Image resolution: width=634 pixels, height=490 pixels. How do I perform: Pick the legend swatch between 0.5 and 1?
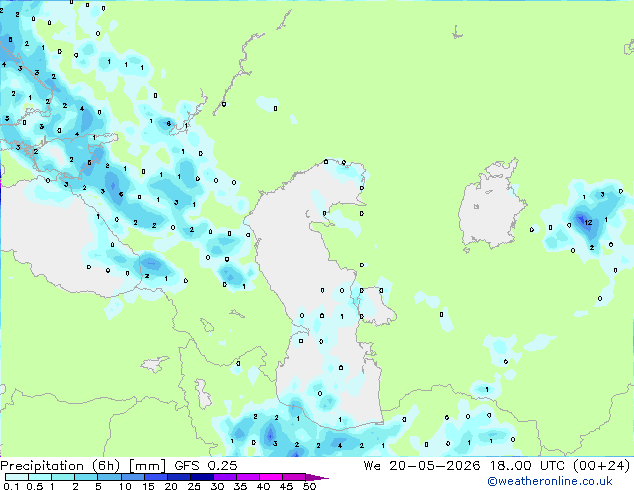coord(40,477)
